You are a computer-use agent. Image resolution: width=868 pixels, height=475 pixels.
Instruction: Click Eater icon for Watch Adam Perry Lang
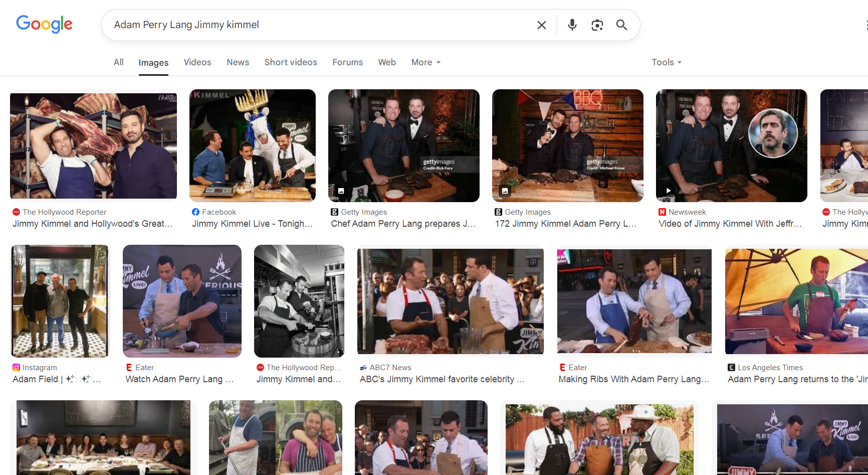[129, 368]
